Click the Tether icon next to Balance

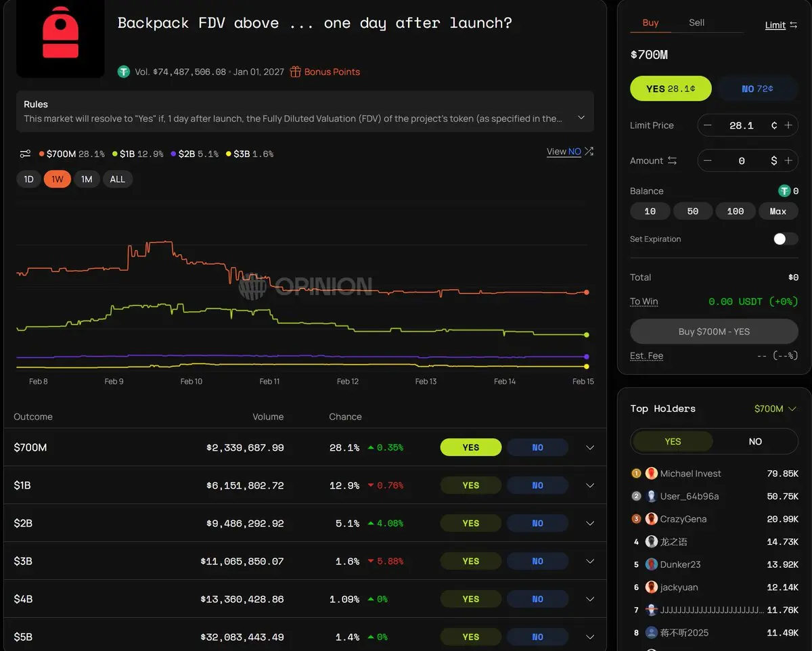click(x=784, y=191)
